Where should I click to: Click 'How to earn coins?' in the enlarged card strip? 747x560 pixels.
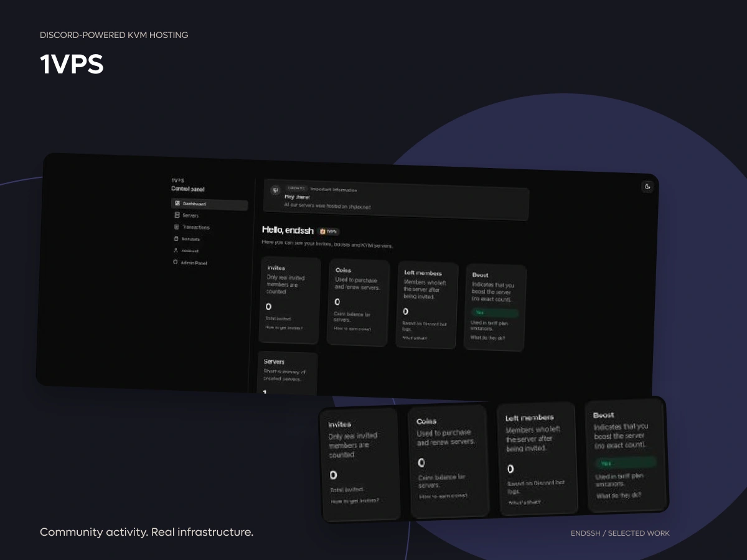click(x=443, y=496)
